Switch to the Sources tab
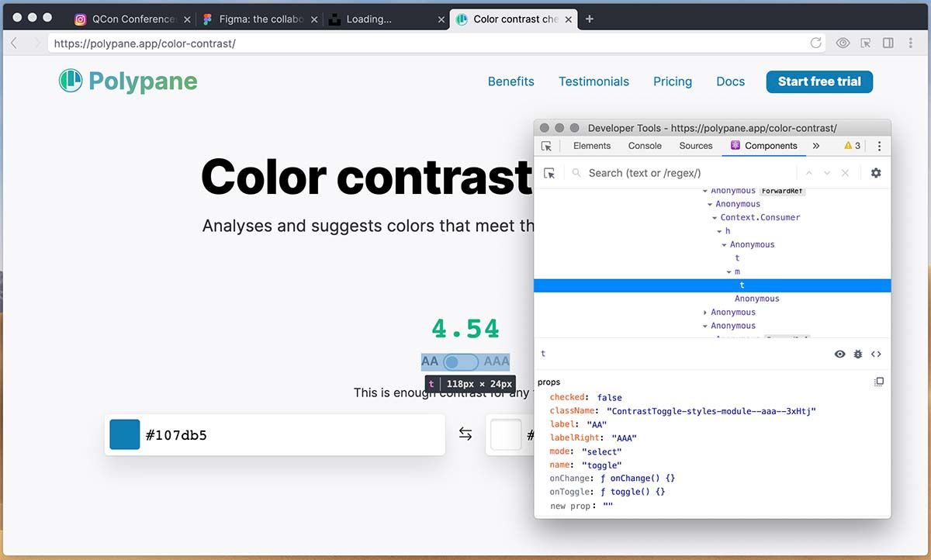 696,146
